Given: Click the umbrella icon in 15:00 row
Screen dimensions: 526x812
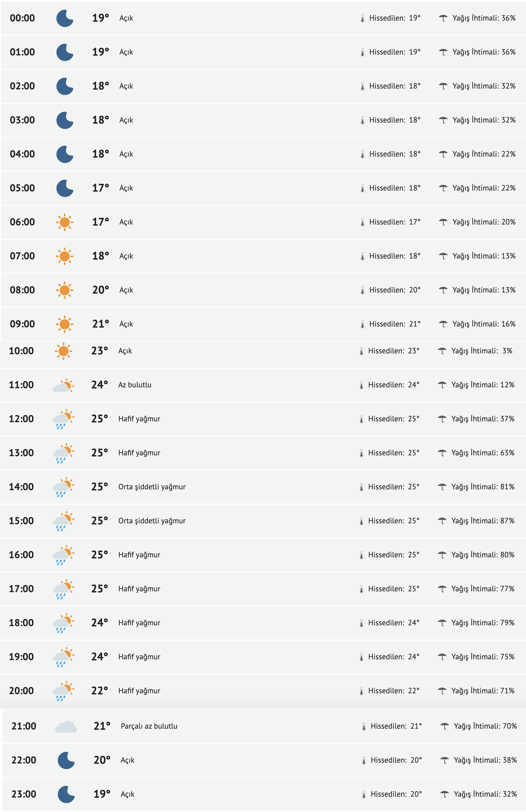Looking at the screenshot, I should coord(442,521).
